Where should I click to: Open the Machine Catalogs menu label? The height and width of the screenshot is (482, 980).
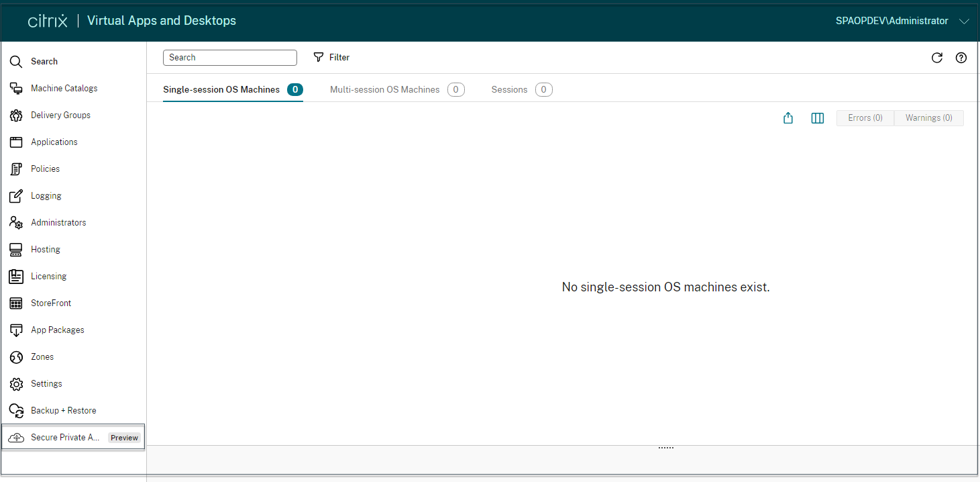(x=64, y=89)
